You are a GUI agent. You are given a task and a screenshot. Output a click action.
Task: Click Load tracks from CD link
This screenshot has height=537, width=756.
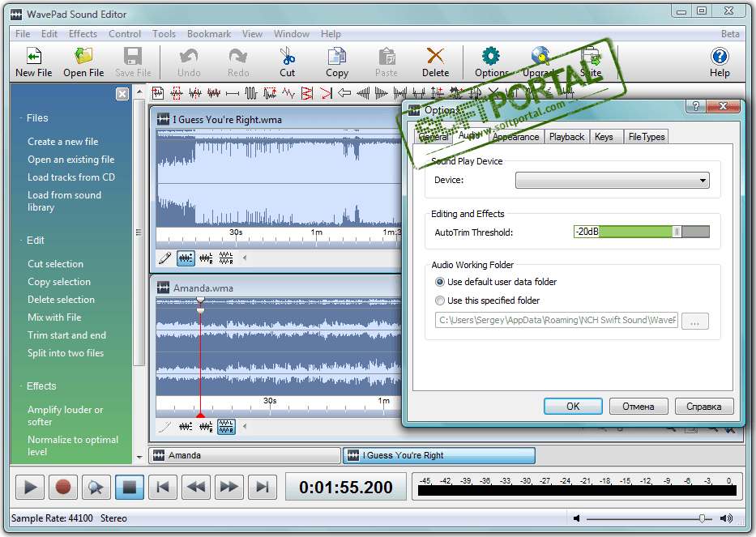[x=71, y=177]
